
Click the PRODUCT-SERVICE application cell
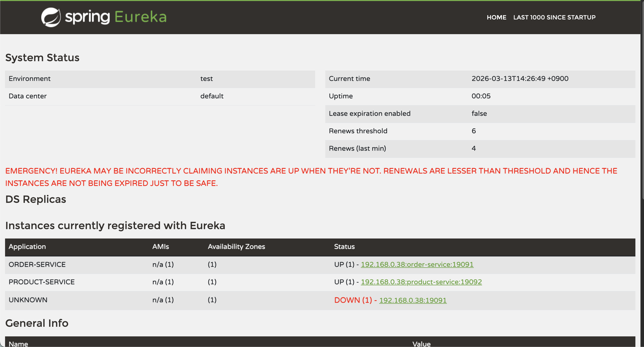click(x=42, y=282)
